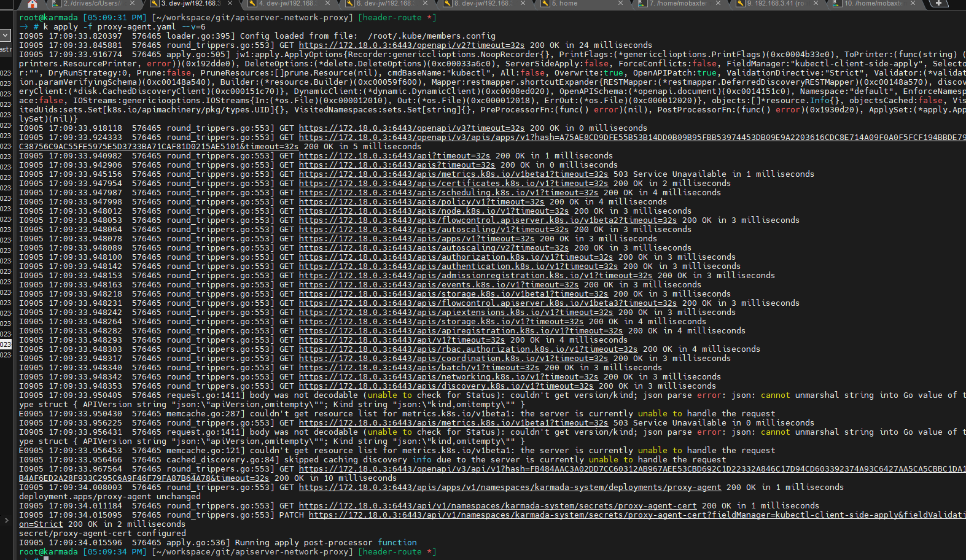The image size is (966, 560).
Task: Open the apiregistration.k8s.io/v1 URL
Action: coord(461,330)
